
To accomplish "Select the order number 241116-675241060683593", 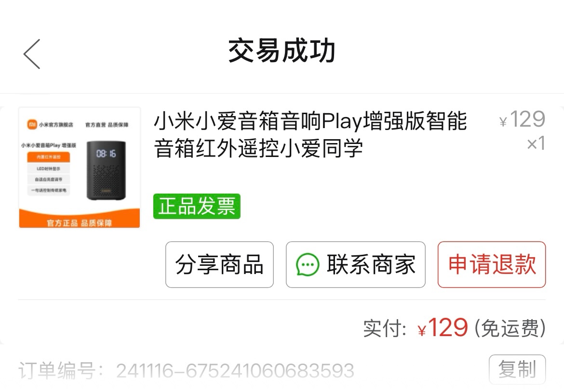I will pos(235,371).
